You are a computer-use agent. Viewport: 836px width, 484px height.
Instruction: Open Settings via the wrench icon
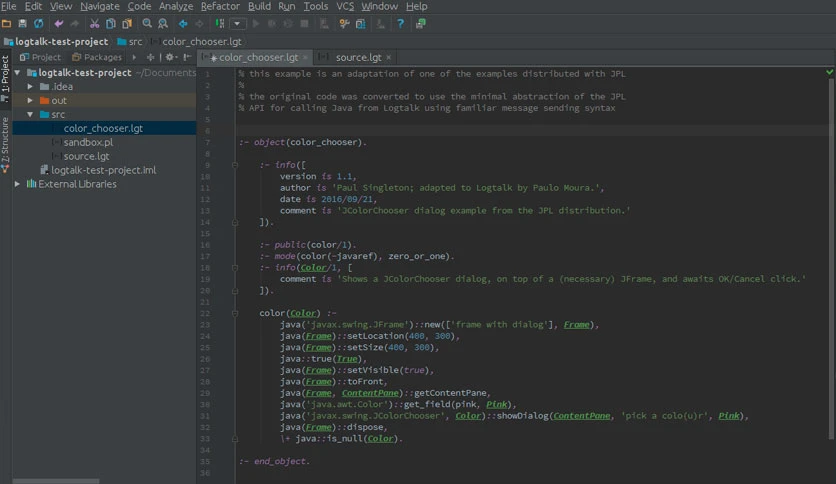click(x=344, y=23)
